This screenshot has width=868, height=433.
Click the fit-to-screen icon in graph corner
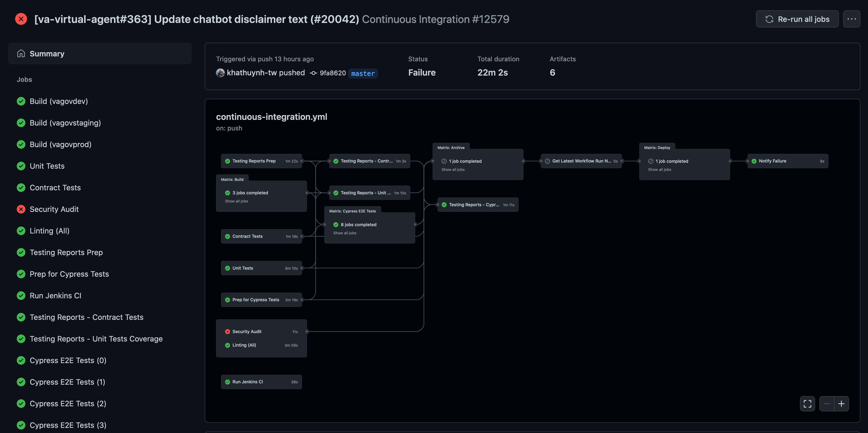(807, 403)
